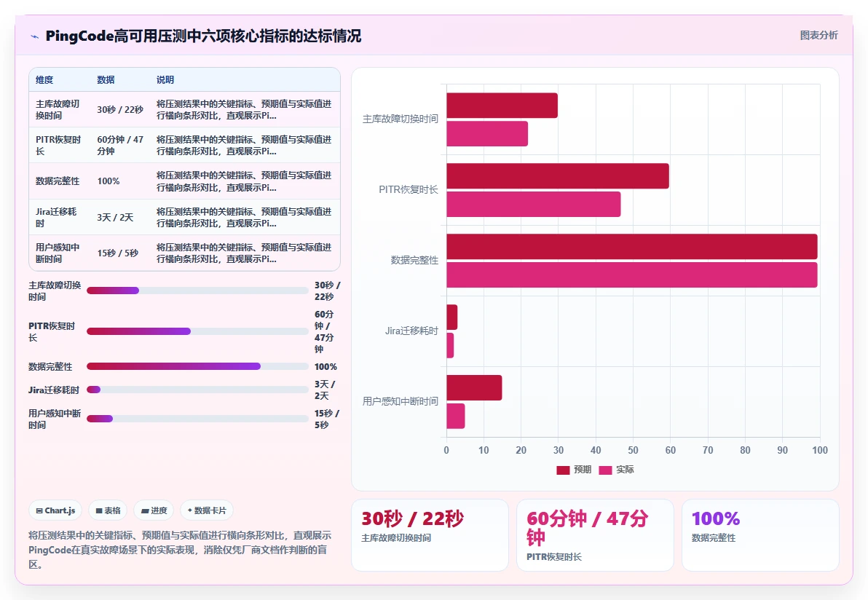This screenshot has height=600, width=868.
Task: Click the 3天 / 2天 progress value label
Action: (325, 390)
